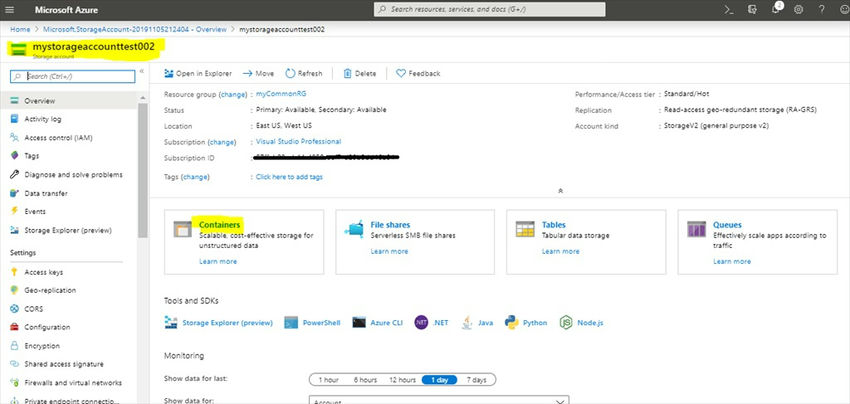The image size is (850, 404).
Task: Click the Tags sidebar icon
Action: [x=15, y=156]
